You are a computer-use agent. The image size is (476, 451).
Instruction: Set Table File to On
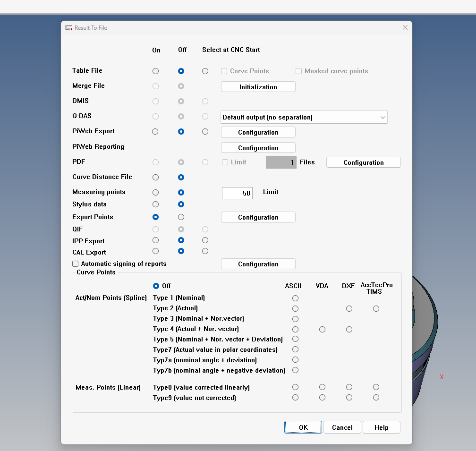(x=155, y=71)
